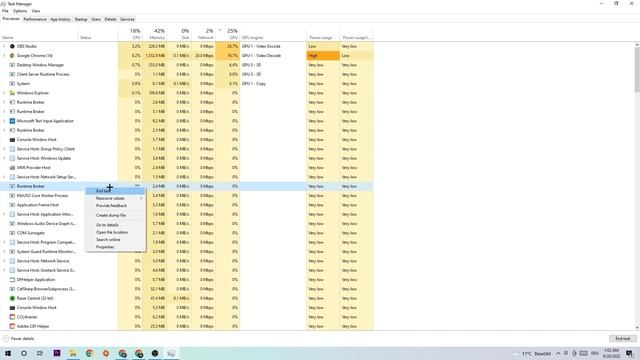The width and height of the screenshot is (640, 360).
Task: Sort by the Name column header
Action: click(40, 34)
